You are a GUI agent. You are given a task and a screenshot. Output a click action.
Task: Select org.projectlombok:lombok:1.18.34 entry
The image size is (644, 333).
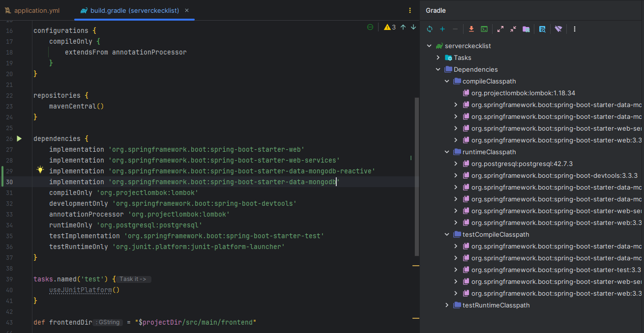(523, 93)
